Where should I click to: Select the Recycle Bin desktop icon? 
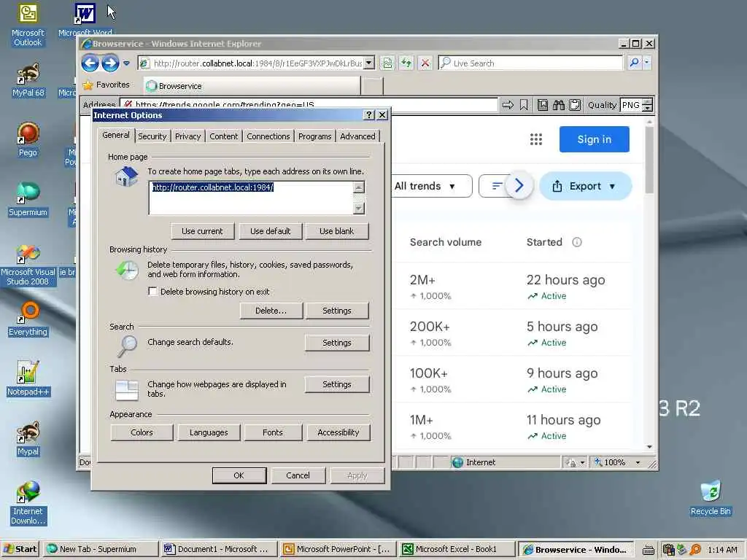point(711,498)
